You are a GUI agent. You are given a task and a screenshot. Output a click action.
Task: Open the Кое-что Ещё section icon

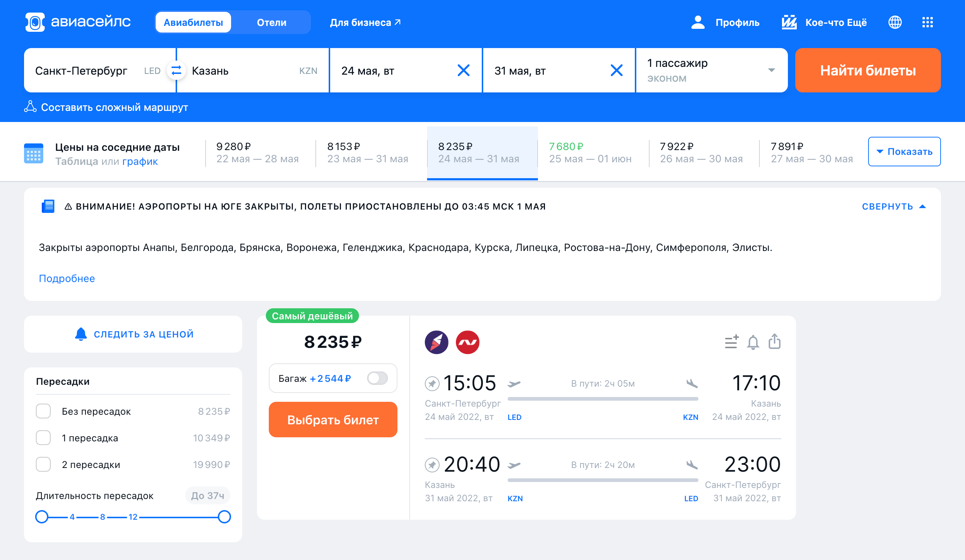789,22
